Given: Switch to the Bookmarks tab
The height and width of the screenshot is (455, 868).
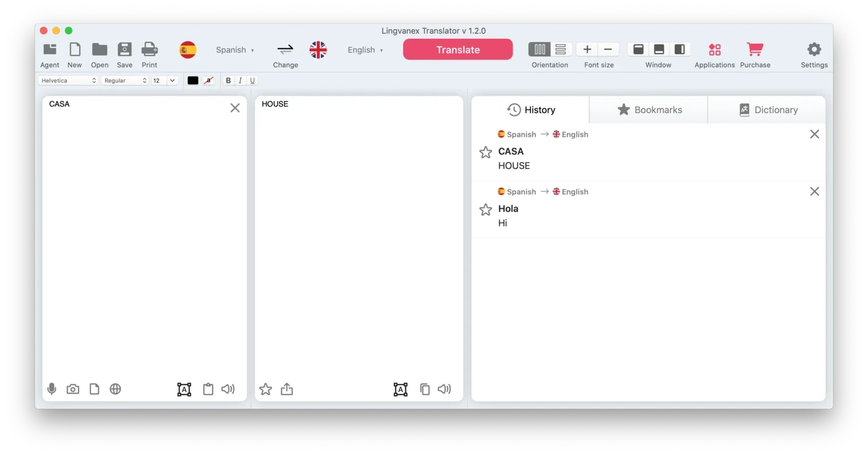Looking at the screenshot, I should [649, 110].
